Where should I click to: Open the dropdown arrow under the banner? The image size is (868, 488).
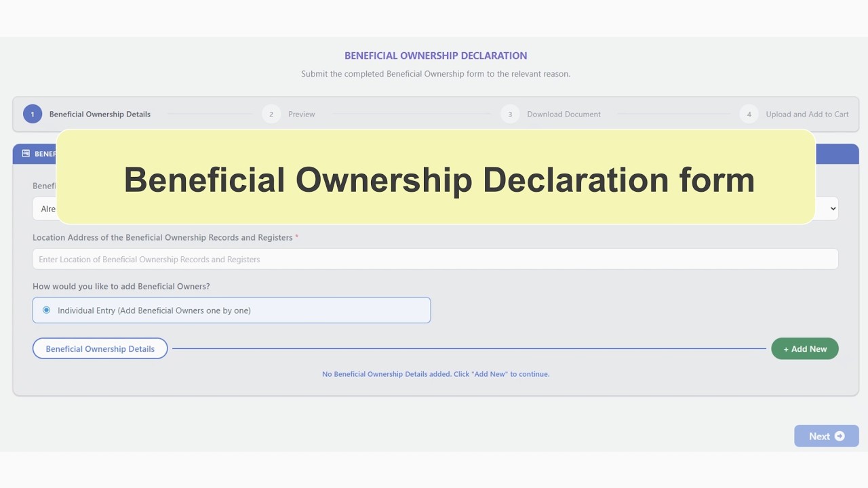pyautogui.click(x=833, y=209)
